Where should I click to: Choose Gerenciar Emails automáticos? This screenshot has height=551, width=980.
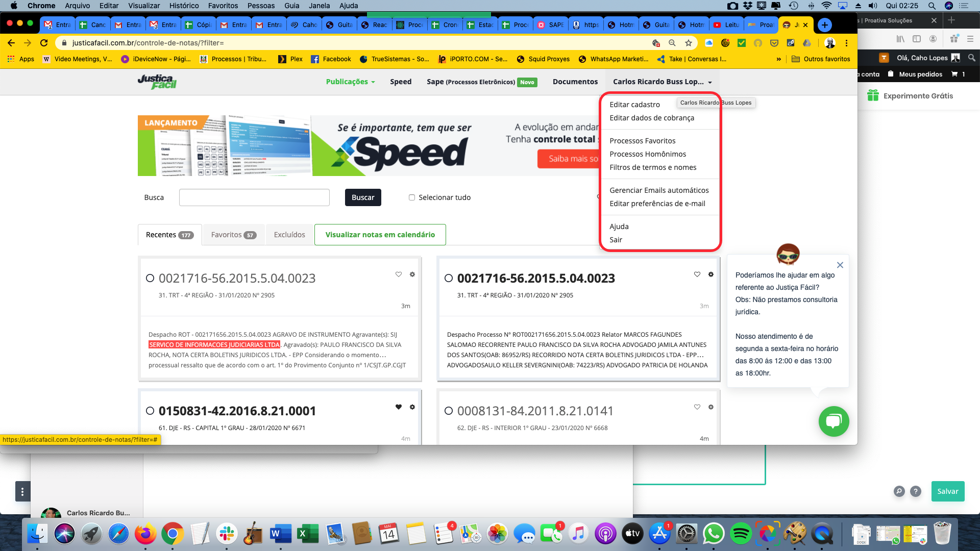659,190
